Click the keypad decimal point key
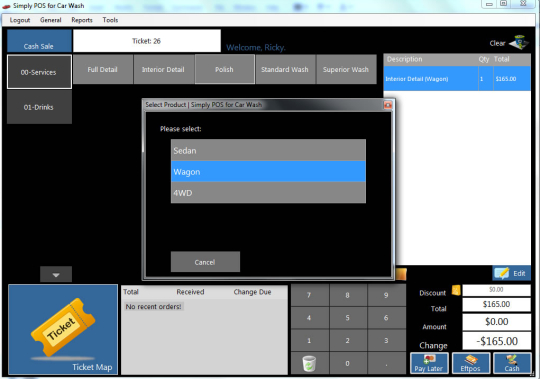This screenshot has width=540, height=379. coord(386,364)
